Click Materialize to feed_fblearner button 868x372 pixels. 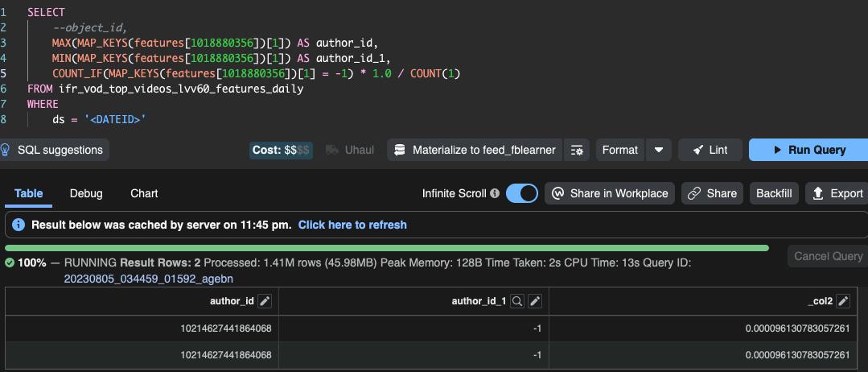click(475, 150)
